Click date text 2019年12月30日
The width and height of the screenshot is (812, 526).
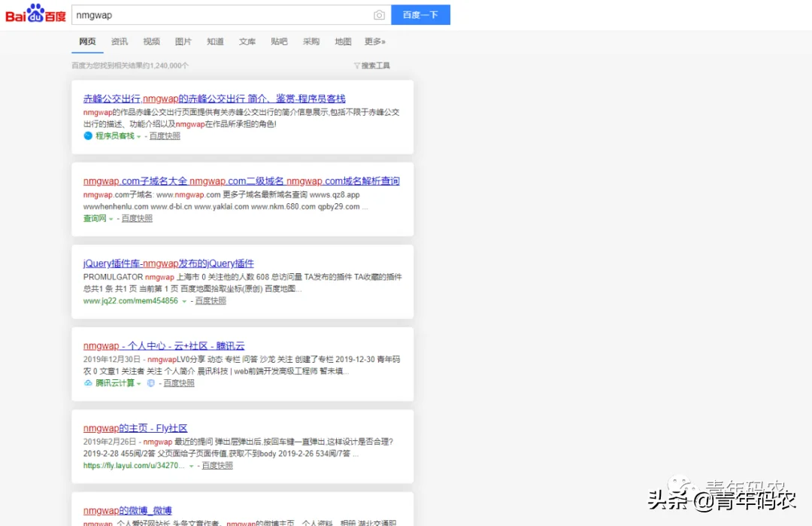point(112,359)
